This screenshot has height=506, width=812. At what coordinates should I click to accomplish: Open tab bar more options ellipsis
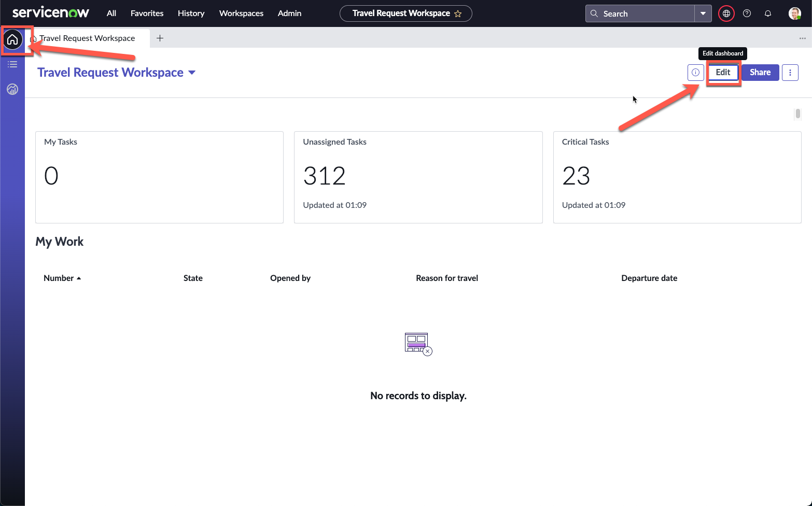[802, 38]
